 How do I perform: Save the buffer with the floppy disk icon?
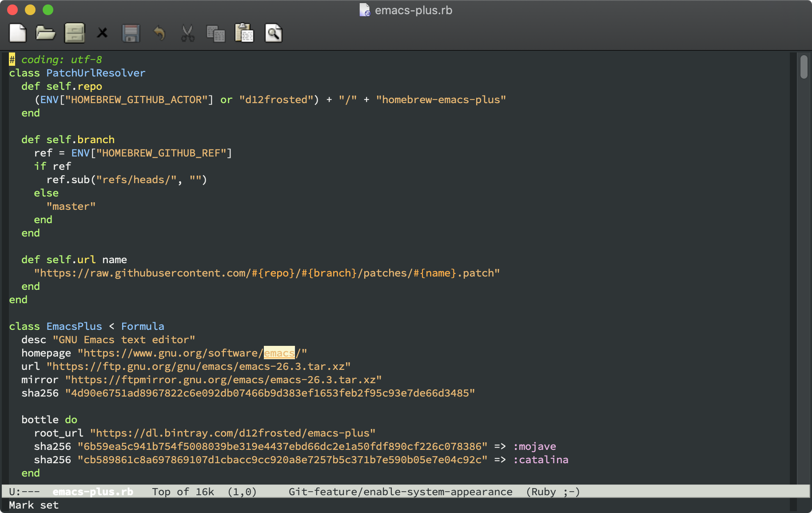coord(131,33)
